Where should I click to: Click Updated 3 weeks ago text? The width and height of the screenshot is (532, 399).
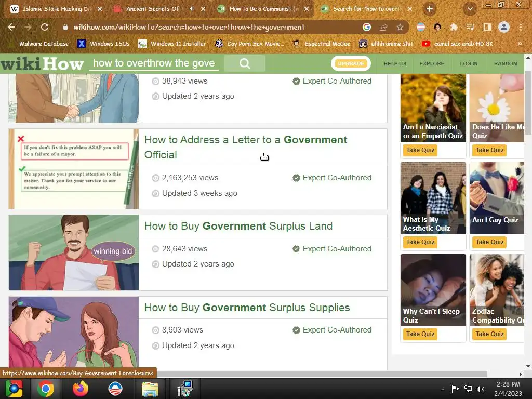199,193
